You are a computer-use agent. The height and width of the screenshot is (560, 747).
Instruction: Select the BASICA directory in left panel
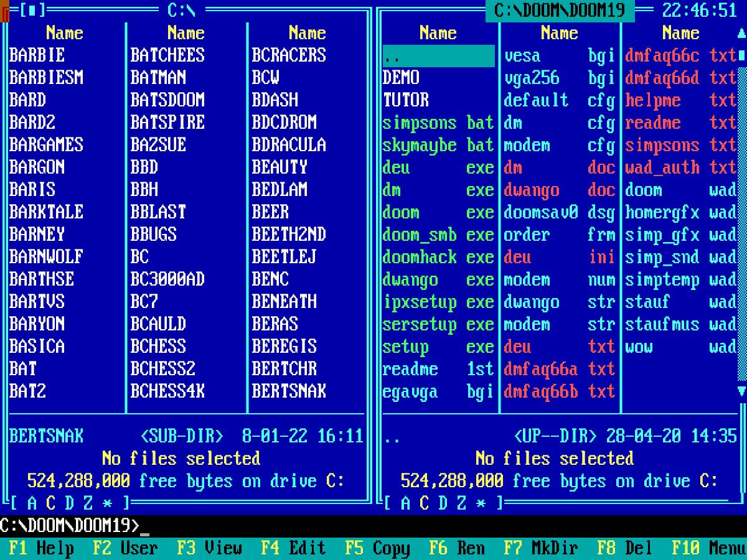(37, 347)
